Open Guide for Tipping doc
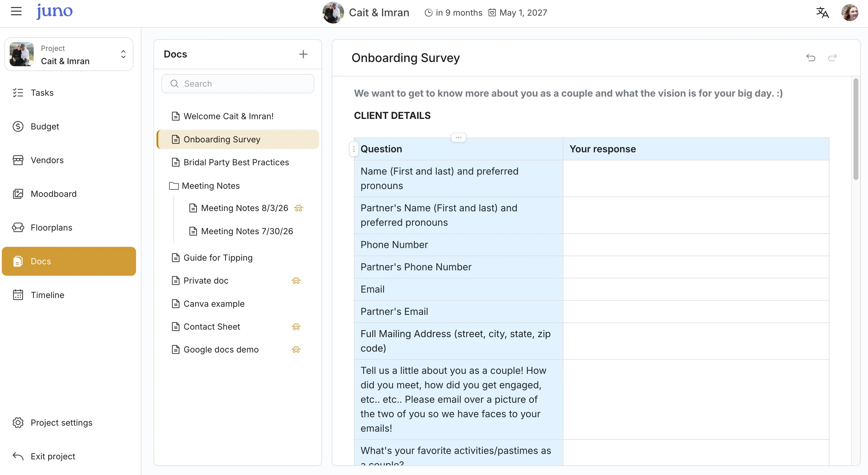Viewport: 868px width, 475px height. tap(237, 258)
